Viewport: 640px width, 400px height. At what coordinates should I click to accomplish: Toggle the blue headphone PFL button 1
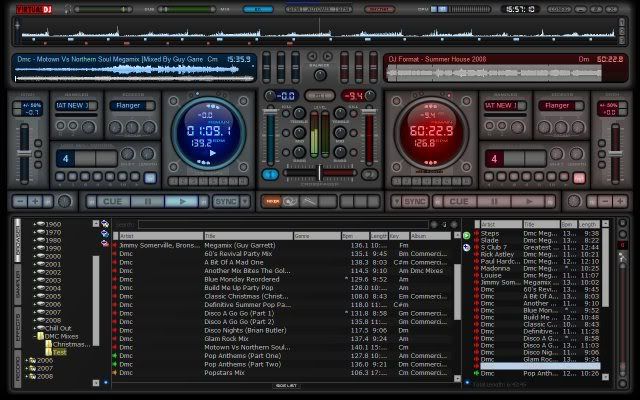click(270, 175)
